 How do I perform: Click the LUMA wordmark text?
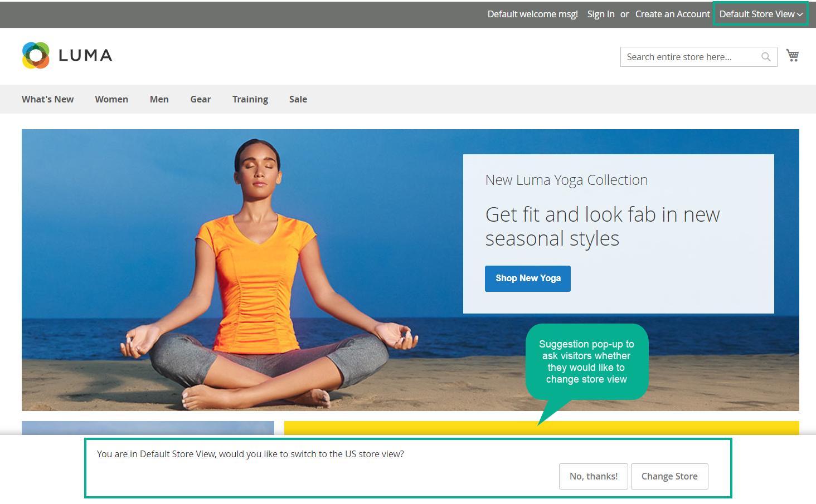click(x=85, y=55)
